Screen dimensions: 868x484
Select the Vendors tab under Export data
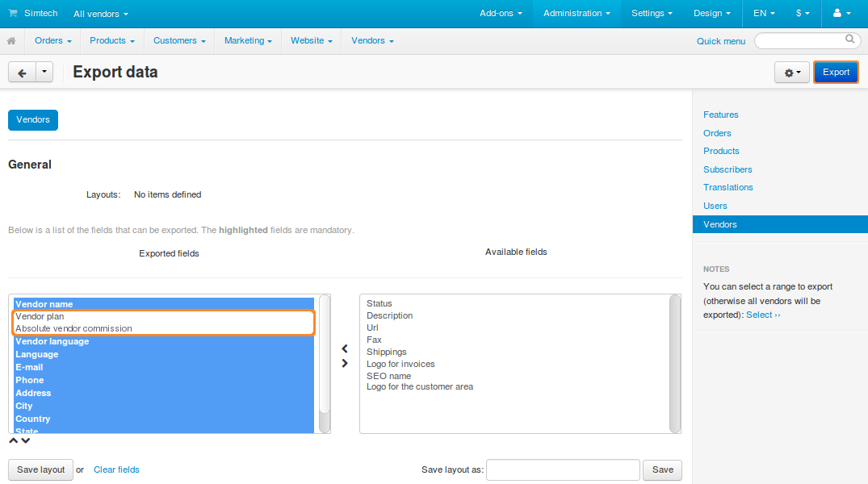[33, 120]
